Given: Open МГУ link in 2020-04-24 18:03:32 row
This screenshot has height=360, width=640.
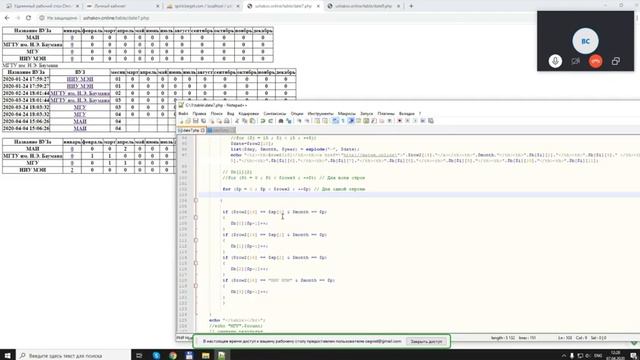Looking at the screenshot, I should (80, 114).
